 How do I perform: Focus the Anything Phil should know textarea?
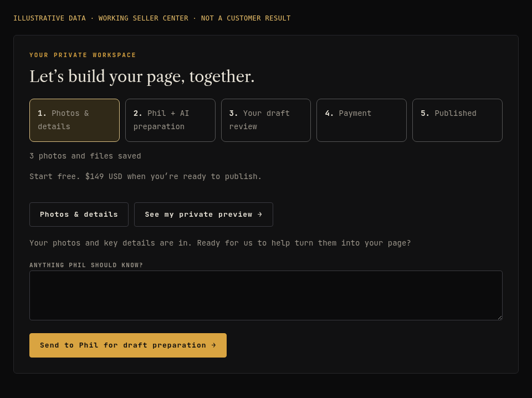(x=265, y=295)
